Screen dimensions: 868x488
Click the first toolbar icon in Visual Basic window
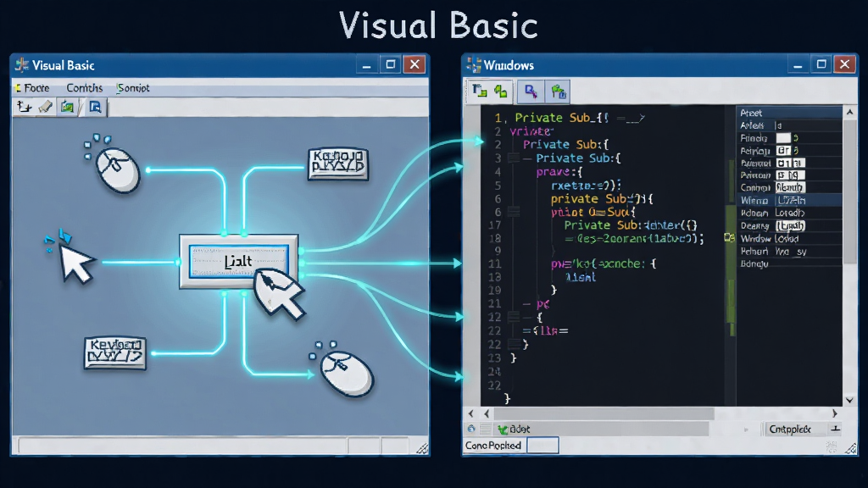(25, 106)
